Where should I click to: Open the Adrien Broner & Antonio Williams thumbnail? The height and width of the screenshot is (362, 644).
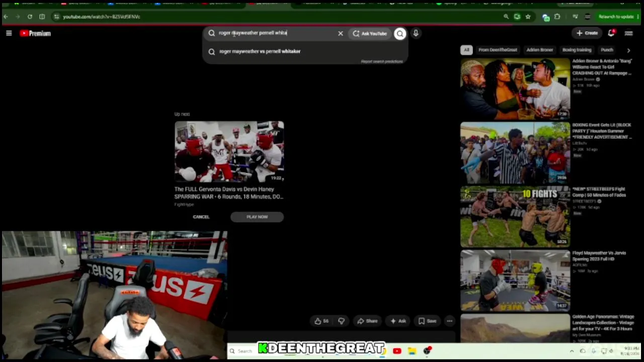click(x=515, y=89)
